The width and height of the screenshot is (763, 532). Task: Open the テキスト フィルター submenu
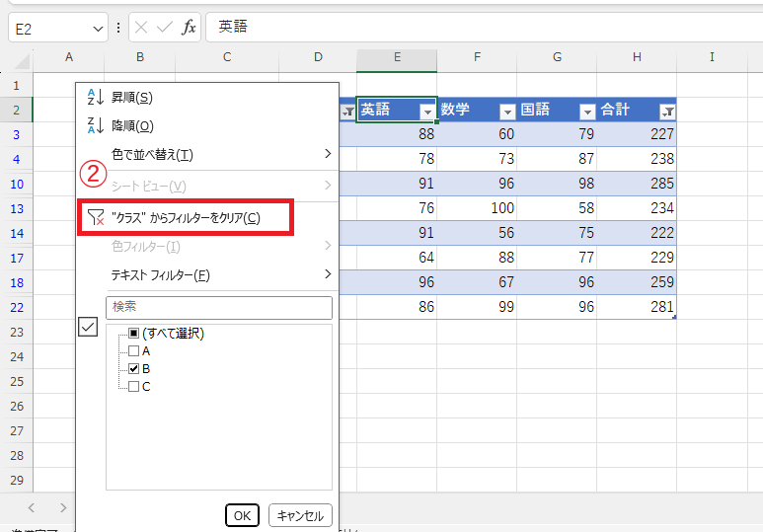coord(207,274)
